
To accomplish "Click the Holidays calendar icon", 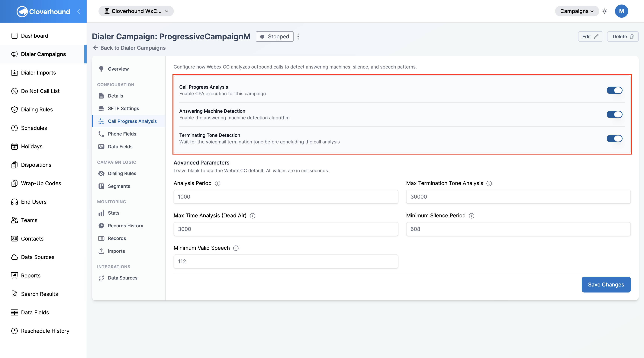I will 14,146.
